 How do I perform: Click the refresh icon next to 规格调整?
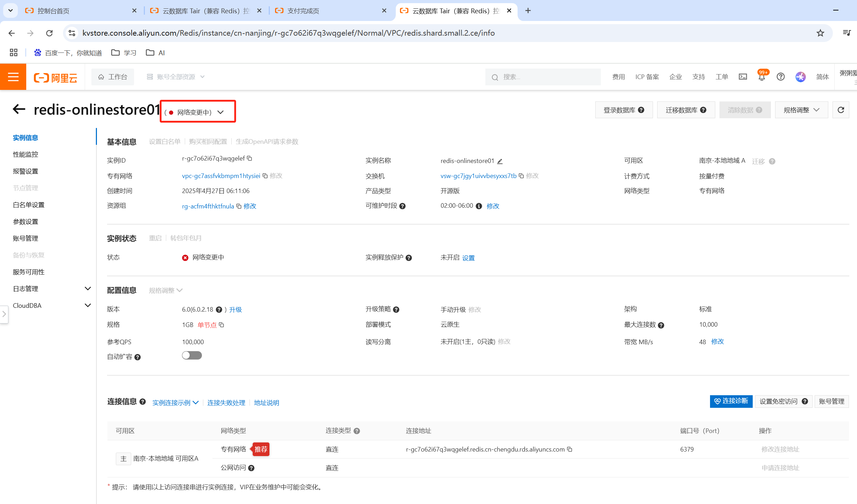pos(841,110)
